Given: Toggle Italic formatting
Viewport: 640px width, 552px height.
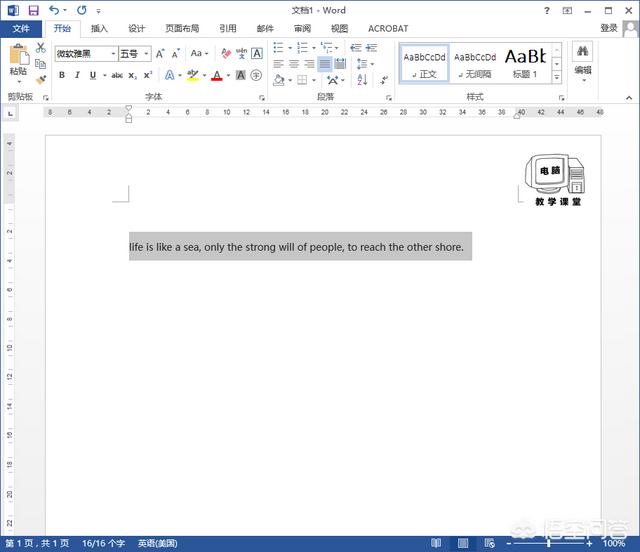Looking at the screenshot, I should click(77, 76).
